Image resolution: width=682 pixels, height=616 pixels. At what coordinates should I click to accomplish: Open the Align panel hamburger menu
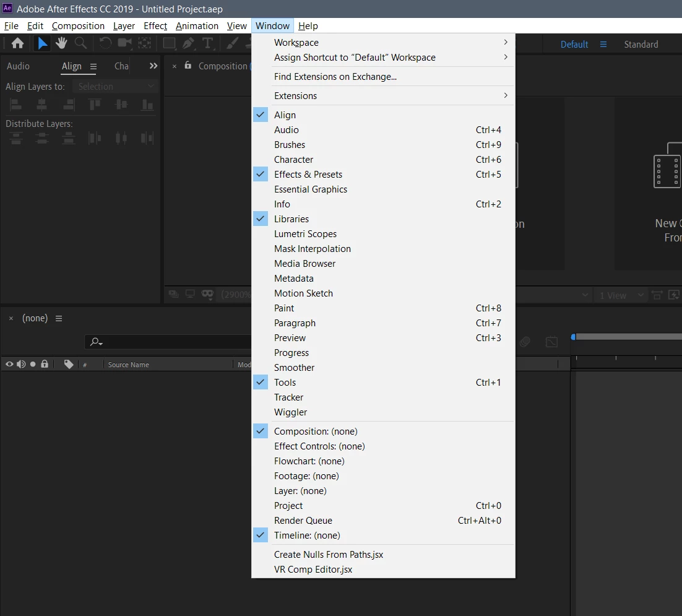tap(93, 67)
